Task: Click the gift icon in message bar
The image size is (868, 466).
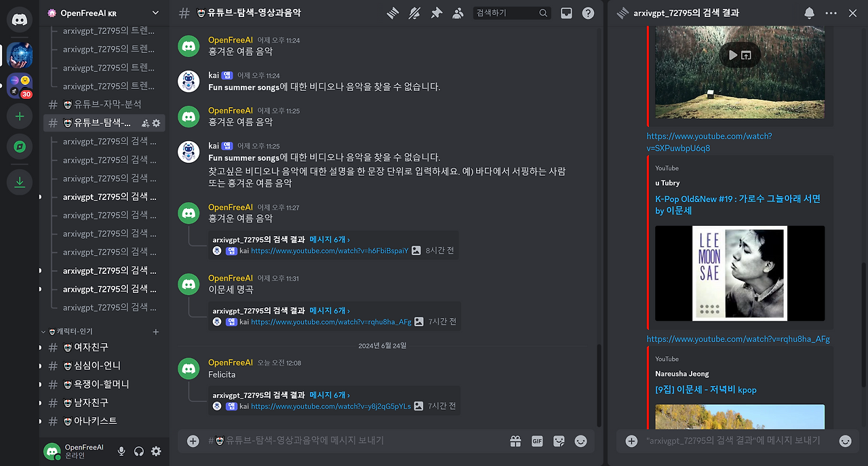Action: click(515, 441)
